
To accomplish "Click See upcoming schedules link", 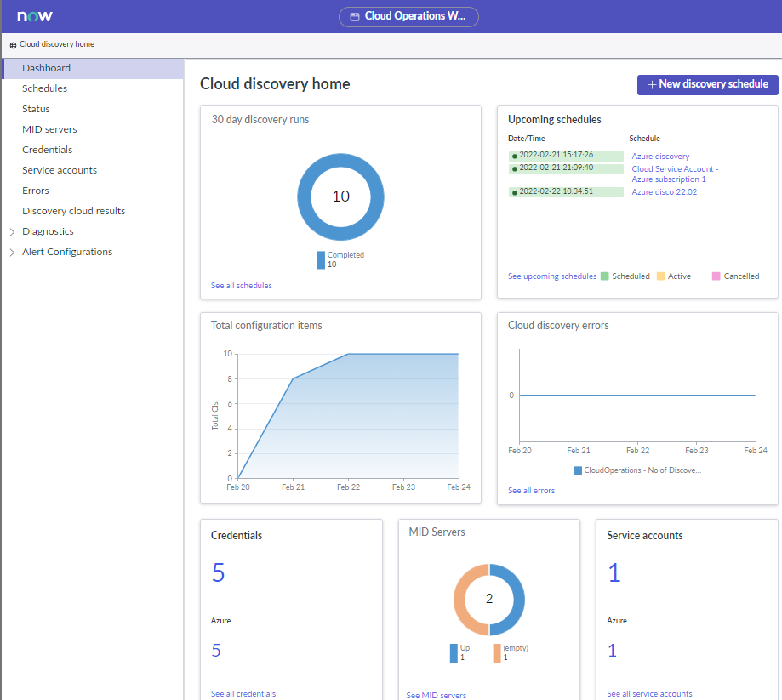I will point(552,276).
